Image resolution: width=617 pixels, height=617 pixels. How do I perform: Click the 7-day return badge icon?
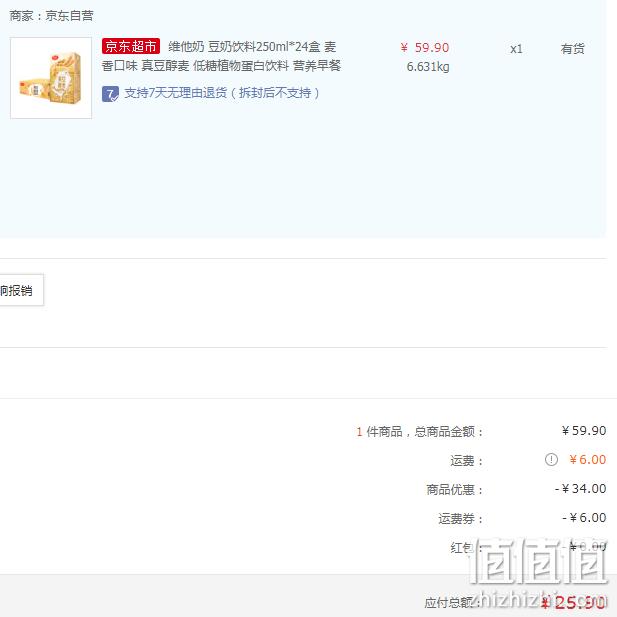pos(110,94)
